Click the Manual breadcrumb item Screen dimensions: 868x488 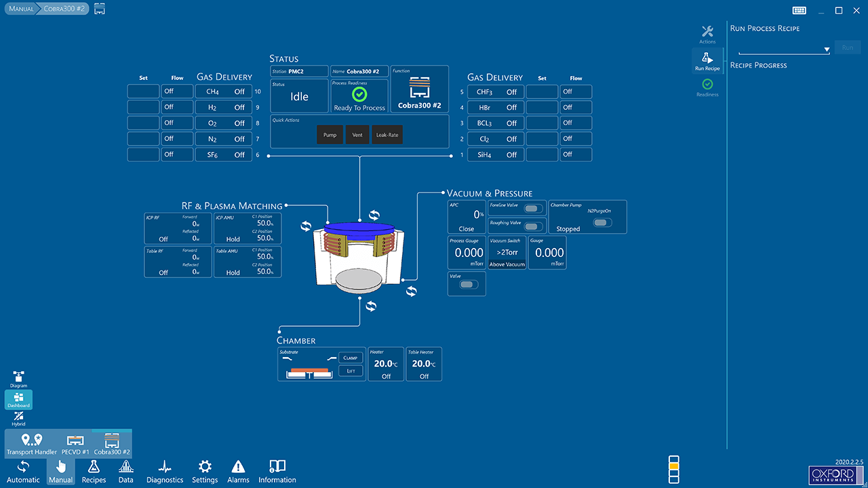[22, 9]
